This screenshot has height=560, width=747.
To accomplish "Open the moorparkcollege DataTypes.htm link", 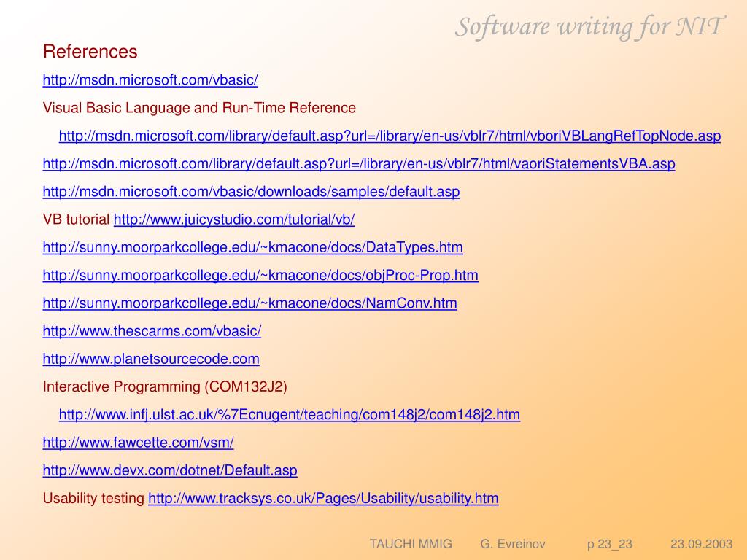I will (252, 248).
